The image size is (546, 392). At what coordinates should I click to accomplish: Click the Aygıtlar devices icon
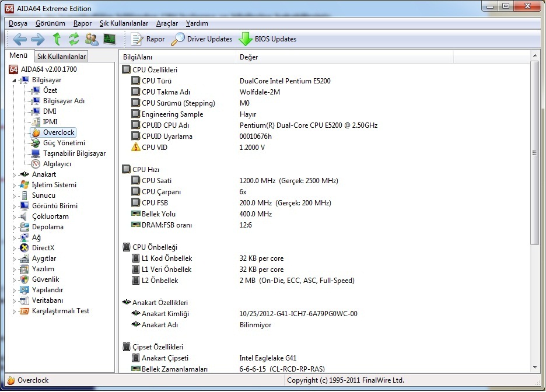(x=24, y=258)
